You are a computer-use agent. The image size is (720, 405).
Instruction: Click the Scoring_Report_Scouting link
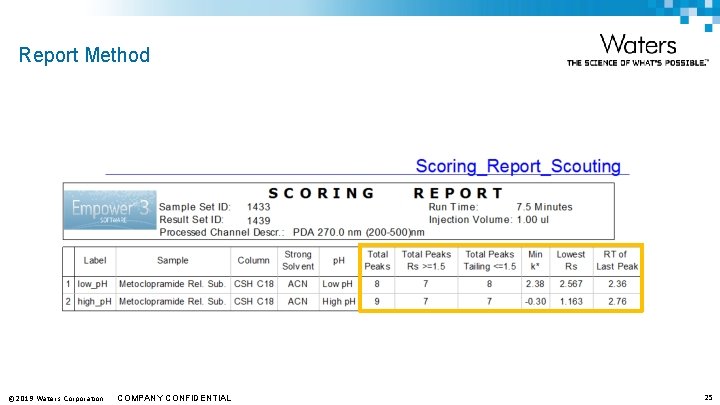(518, 166)
